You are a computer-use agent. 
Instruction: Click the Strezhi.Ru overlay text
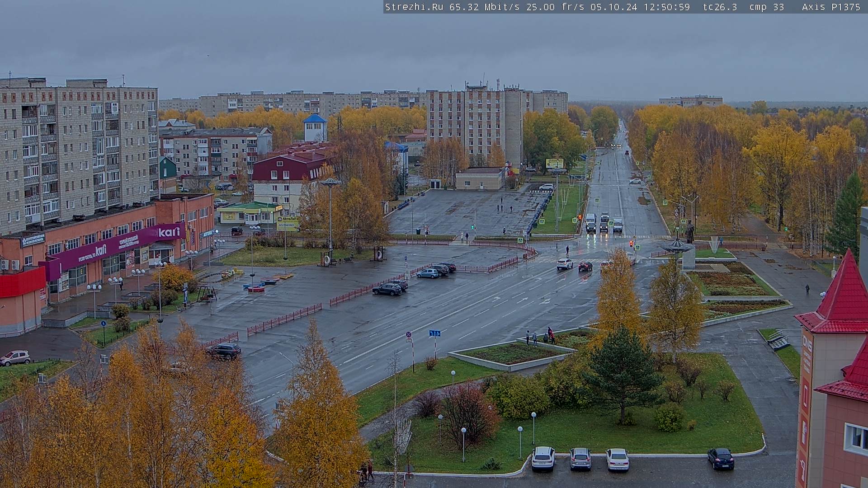[414, 7]
